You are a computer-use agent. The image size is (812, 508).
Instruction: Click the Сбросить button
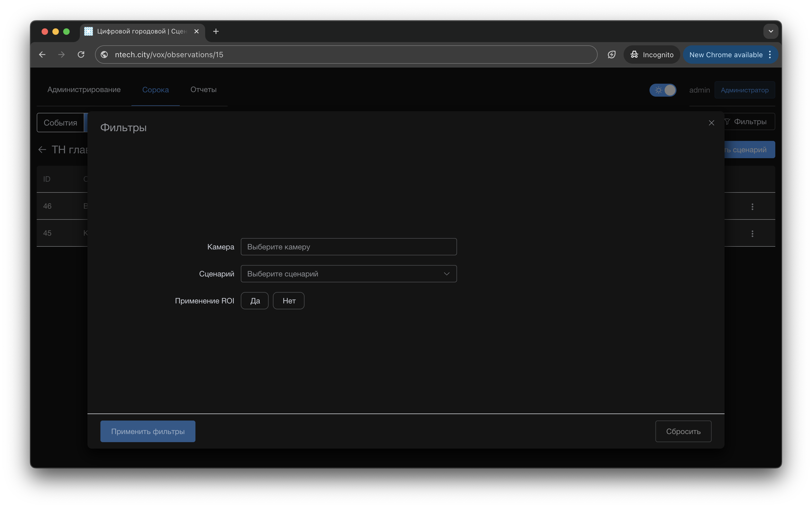click(x=683, y=431)
